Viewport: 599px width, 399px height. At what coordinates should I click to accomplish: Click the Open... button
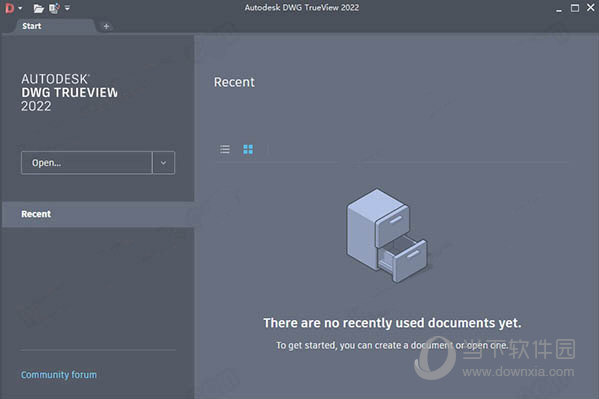click(x=87, y=163)
